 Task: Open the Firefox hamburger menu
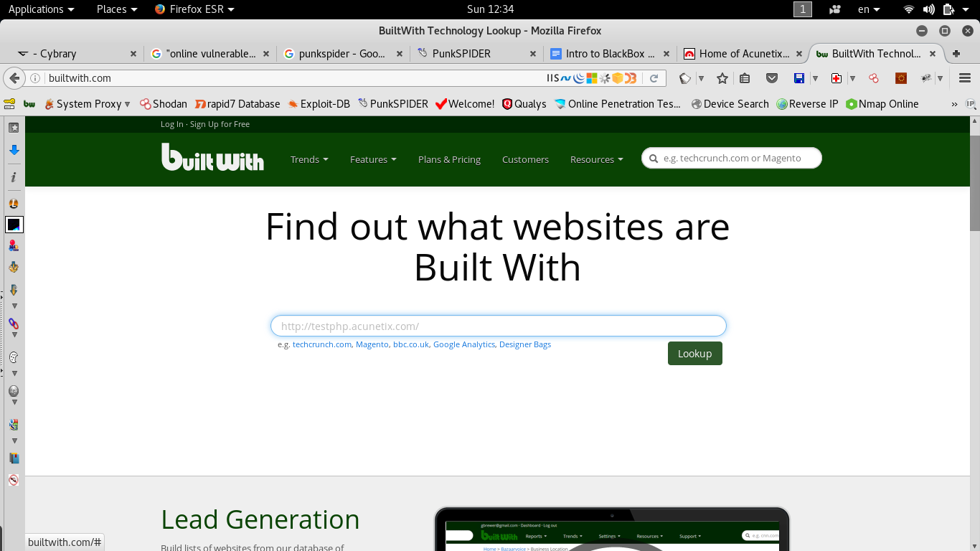(965, 78)
